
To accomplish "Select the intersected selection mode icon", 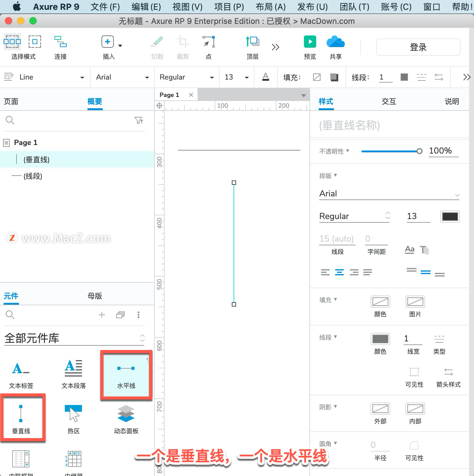I will 12,42.
